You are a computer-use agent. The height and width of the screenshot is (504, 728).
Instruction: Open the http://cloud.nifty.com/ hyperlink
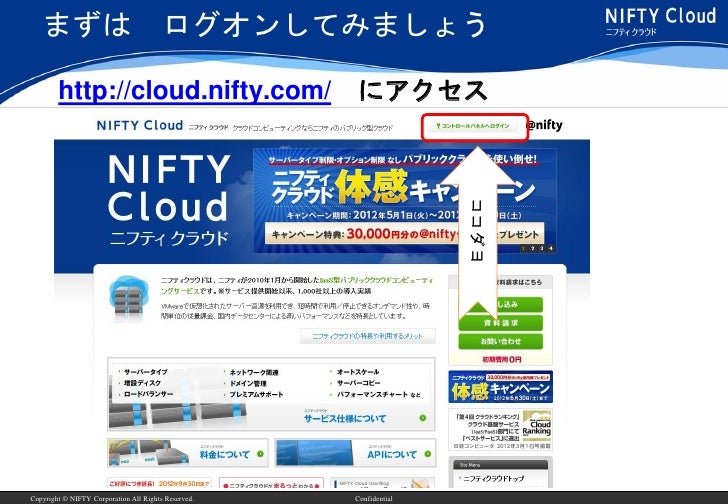(x=195, y=90)
